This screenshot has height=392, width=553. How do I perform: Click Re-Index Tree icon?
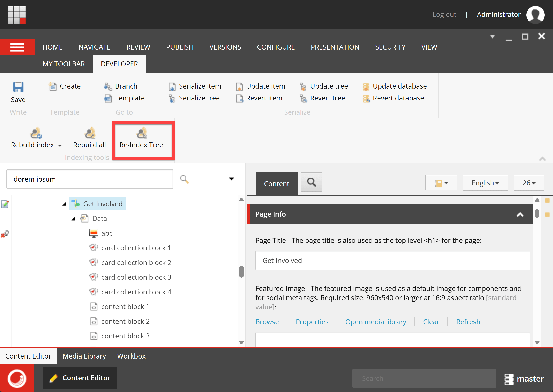point(141,133)
